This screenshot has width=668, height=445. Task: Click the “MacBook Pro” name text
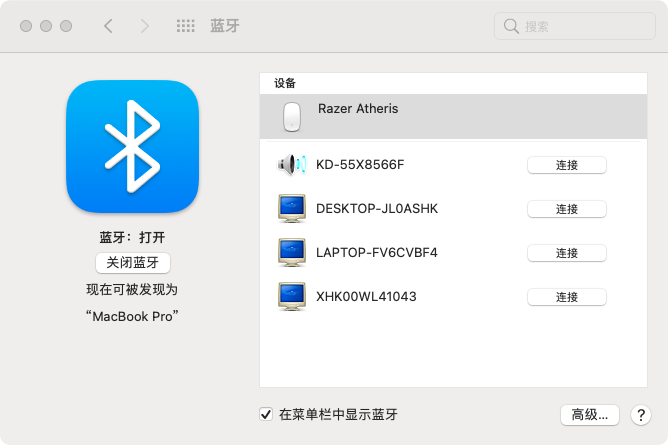pyautogui.click(x=132, y=316)
